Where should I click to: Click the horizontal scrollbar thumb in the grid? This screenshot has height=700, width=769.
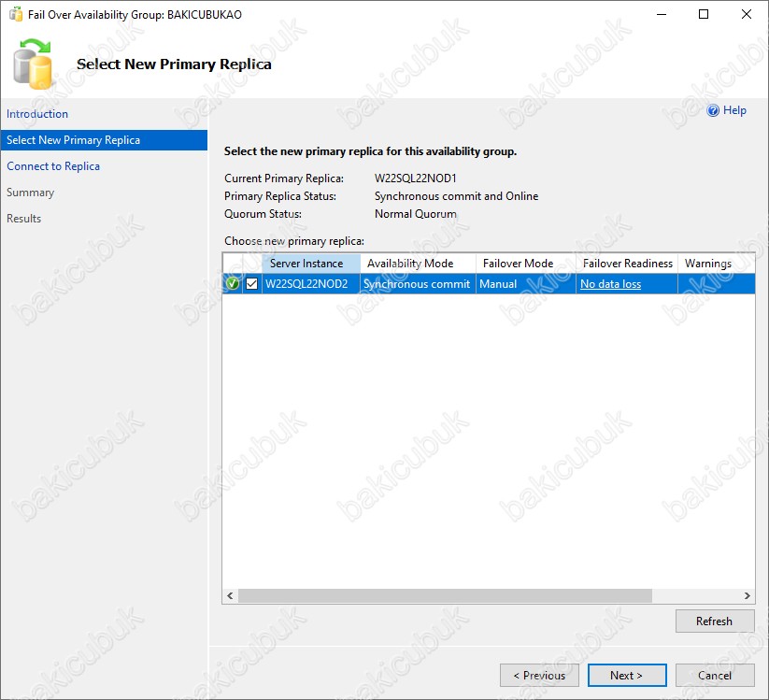click(444, 595)
